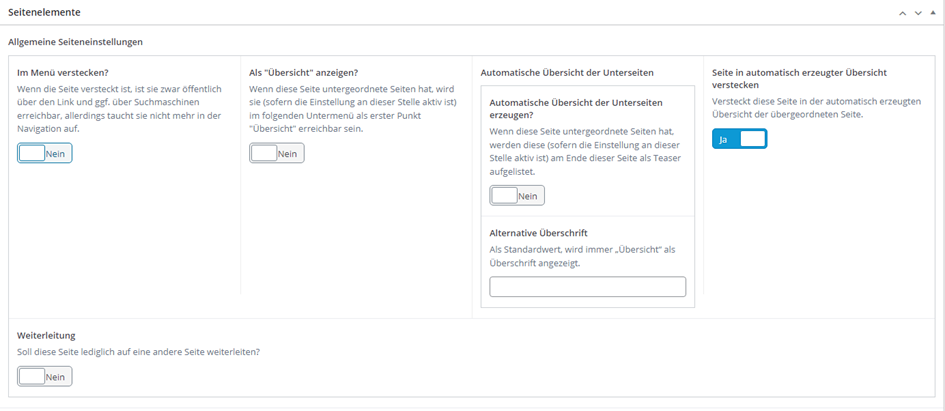This screenshot has height=411, width=945.
Task: Click the description text below Weiterleitung
Action: (x=145, y=352)
